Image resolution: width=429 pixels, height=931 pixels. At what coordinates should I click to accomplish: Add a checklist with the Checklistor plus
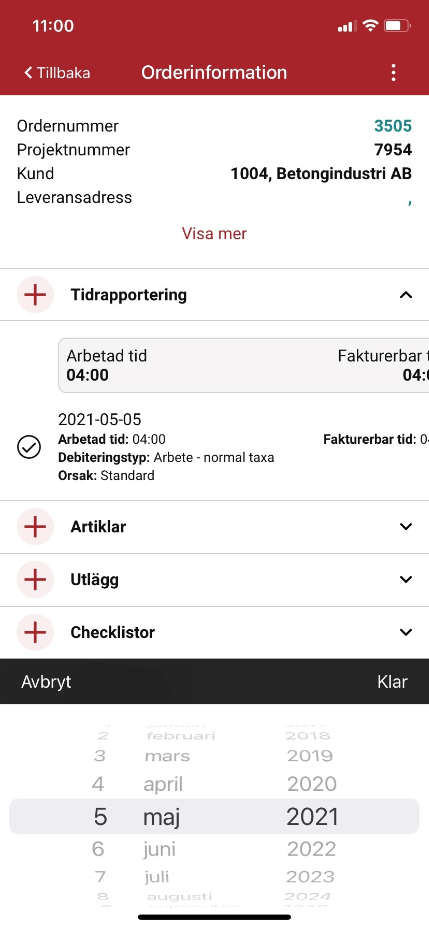tap(35, 632)
